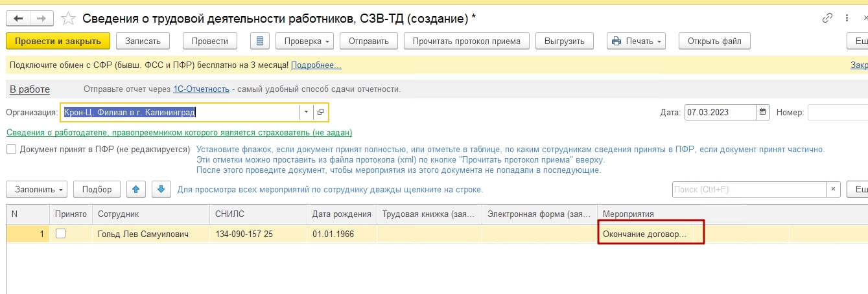The width and height of the screenshot is (868, 294).
Task: Open the Заполнить dropdown button
Action: pos(36,190)
